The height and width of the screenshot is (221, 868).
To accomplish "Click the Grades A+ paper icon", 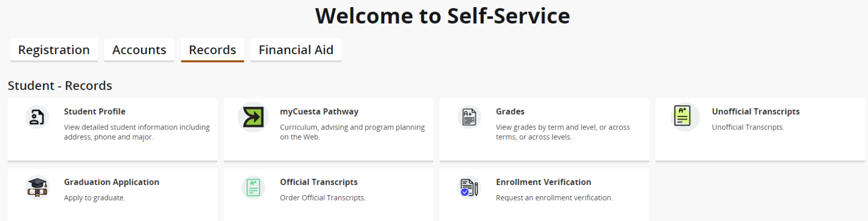I will click(469, 117).
